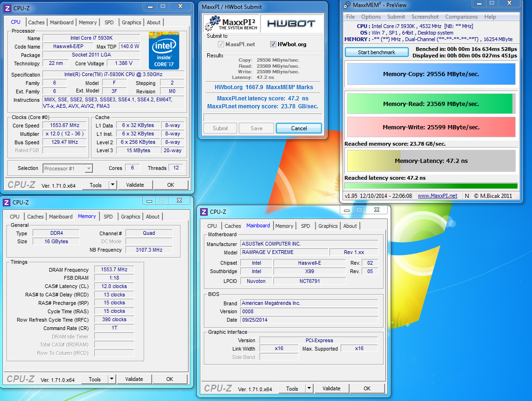Click the Memory-Copy blue result bar
Viewport: 532px width, 401px height.
tap(431, 74)
